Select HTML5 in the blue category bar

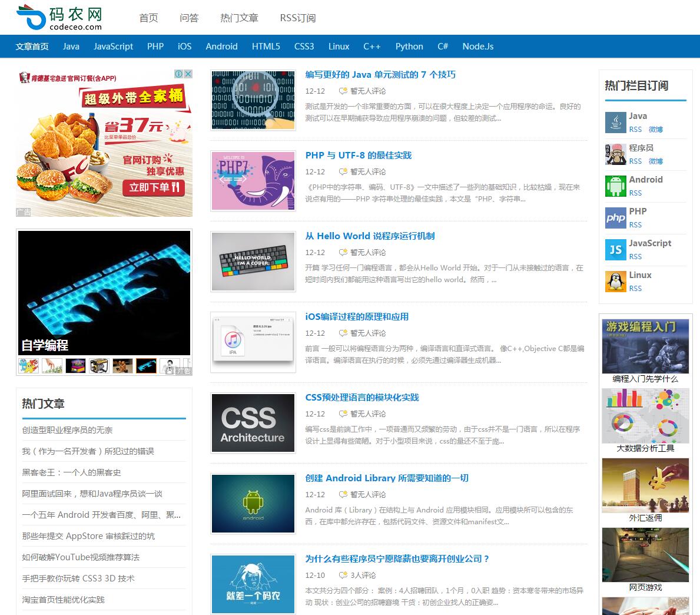(x=266, y=47)
